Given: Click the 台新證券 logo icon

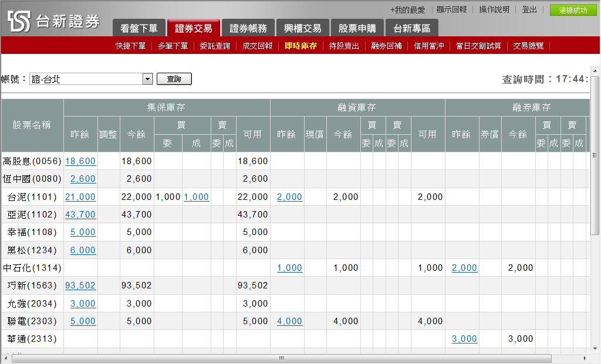Looking at the screenshot, I should (19, 21).
